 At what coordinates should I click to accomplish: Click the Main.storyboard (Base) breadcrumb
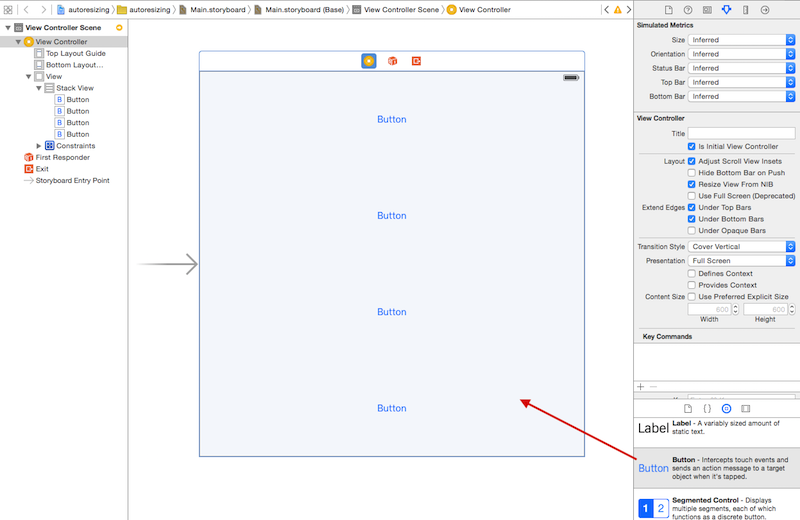pos(299,10)
